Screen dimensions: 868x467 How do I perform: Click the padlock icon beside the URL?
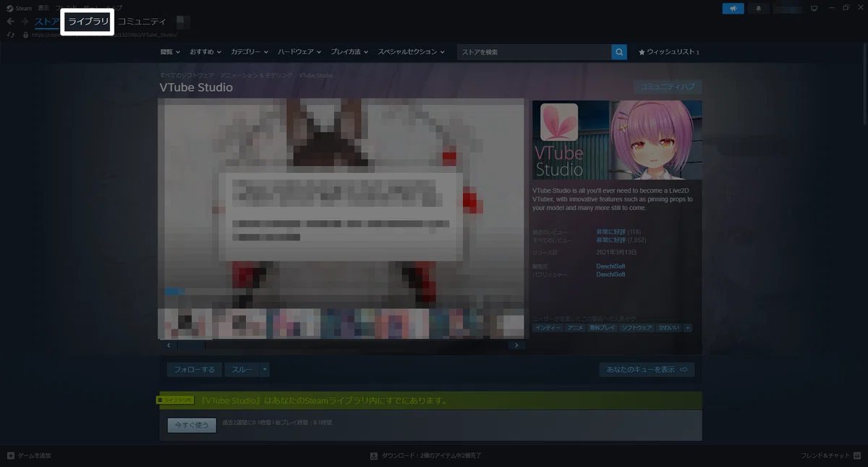tap(25, 34)
